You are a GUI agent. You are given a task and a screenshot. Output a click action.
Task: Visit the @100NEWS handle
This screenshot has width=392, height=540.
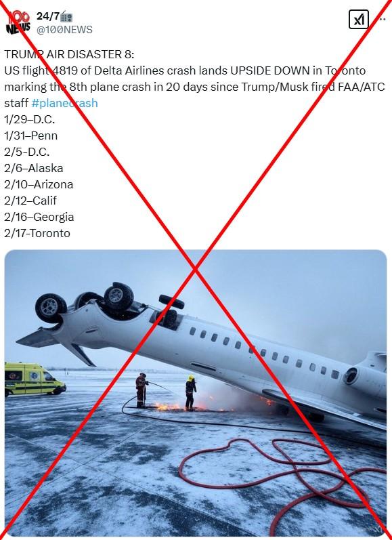(x=64, y=30)
